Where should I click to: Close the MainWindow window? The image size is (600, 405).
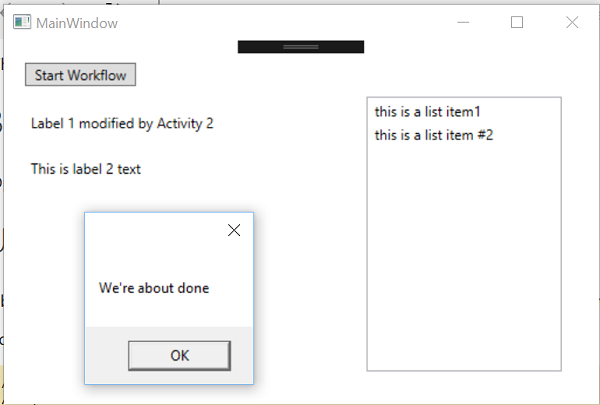click(572, 23)
